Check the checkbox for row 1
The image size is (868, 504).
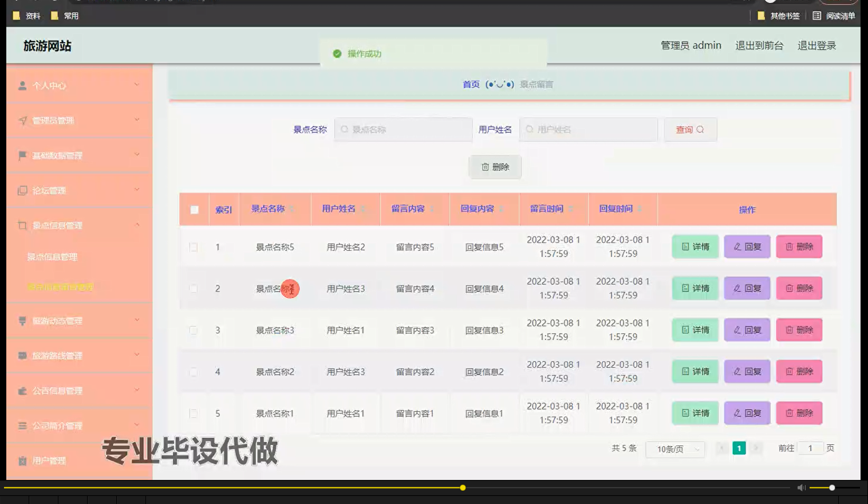point(193,247)
